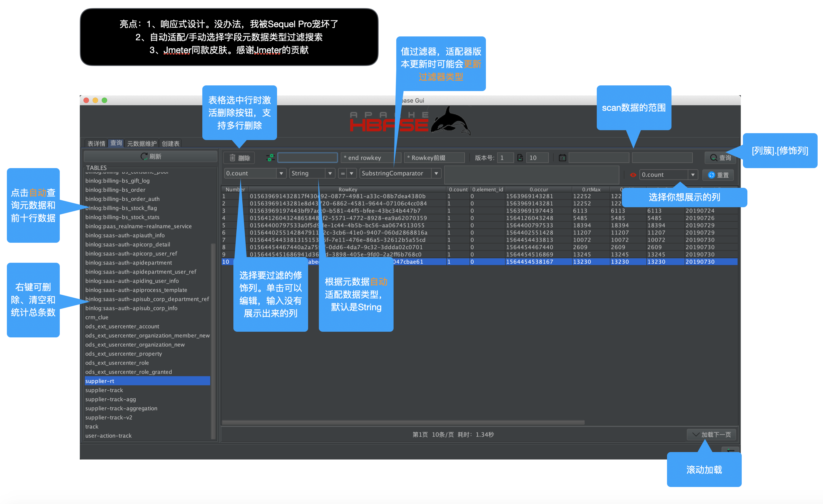Image resolution: width=823 pixels, height=504 pixels.
Task: Open the String data type dropdown
Action: coord(330,173)
